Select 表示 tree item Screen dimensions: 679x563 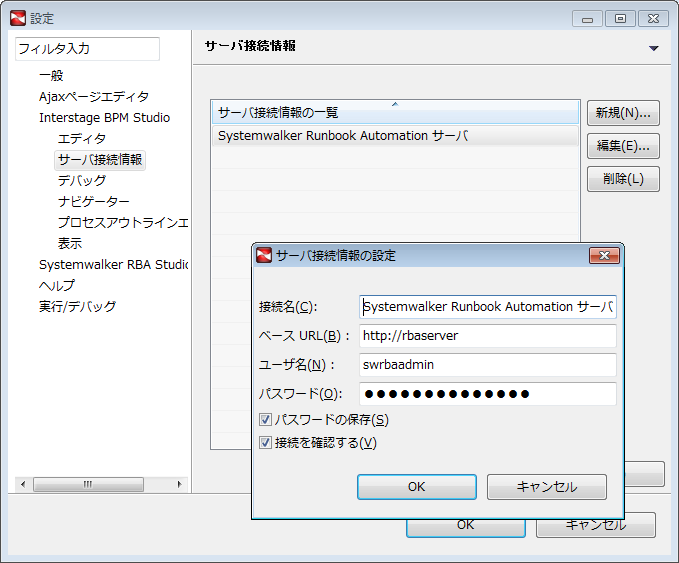click(70, 243)
